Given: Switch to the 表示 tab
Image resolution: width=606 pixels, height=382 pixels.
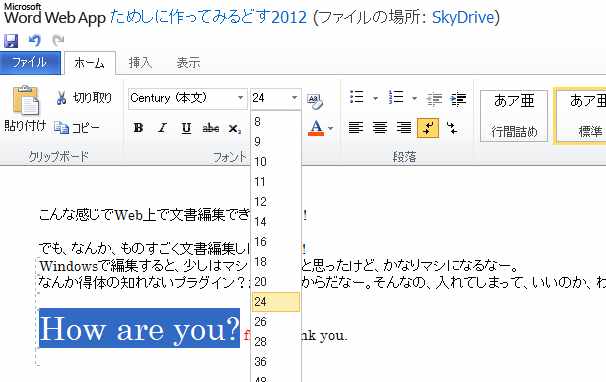Looking at the screenshot, I should coord(188,63).
